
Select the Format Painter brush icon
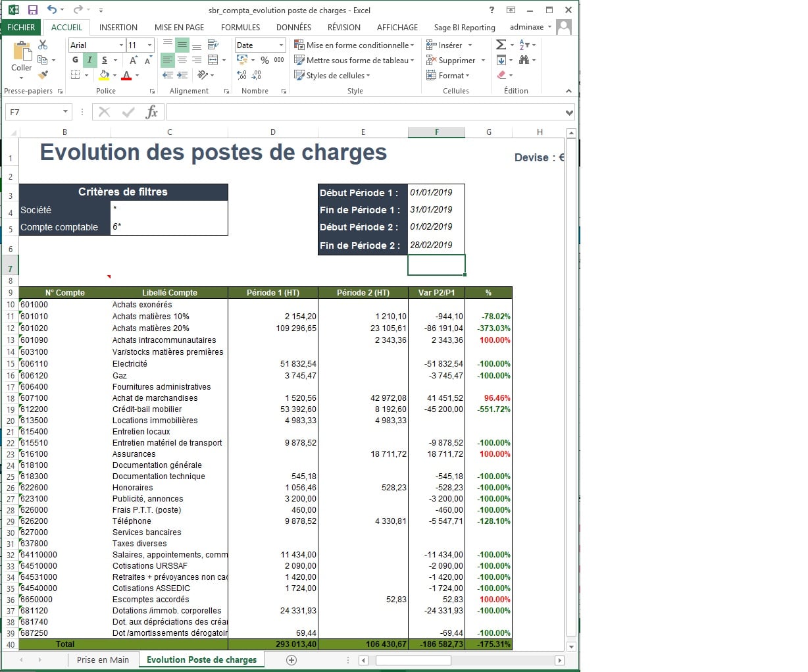pyautogui.click(x=43, y=75)
